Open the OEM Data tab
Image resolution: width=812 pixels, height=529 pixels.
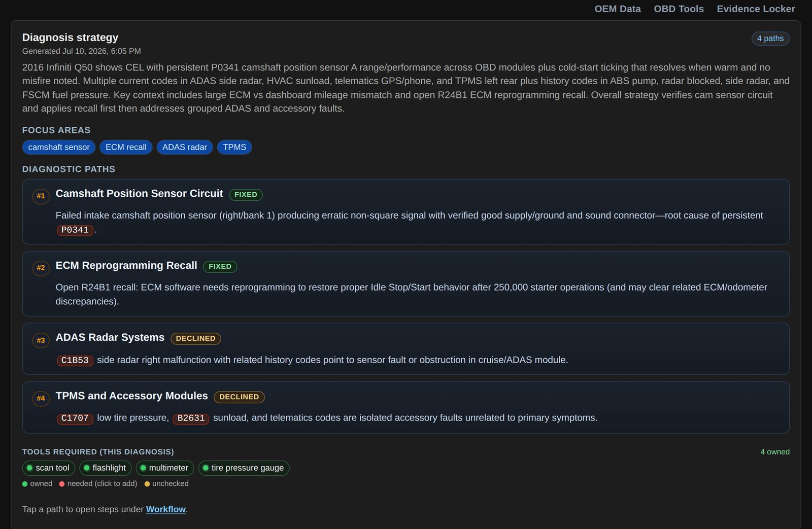[617, 9]
